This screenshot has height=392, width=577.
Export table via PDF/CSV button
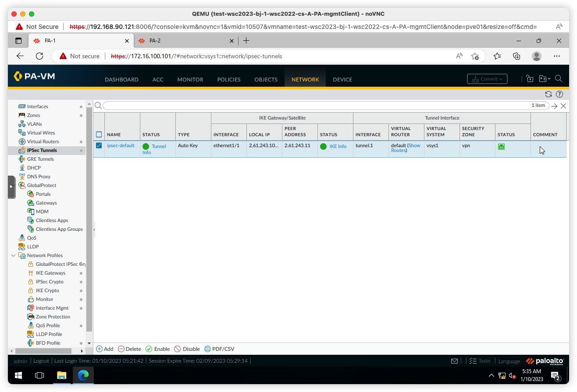[219, 349]
